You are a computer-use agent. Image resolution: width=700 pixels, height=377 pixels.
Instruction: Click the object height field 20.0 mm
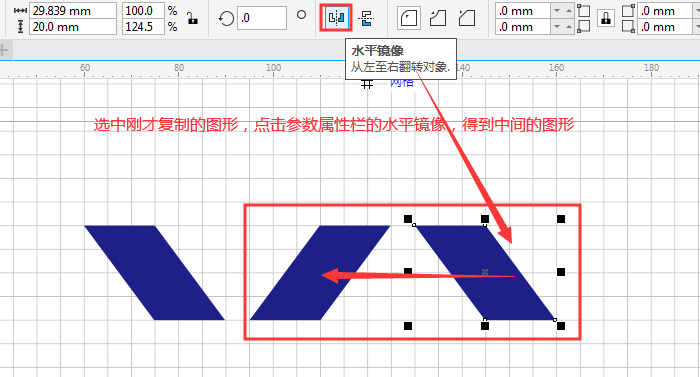click(x=73, y=27)
